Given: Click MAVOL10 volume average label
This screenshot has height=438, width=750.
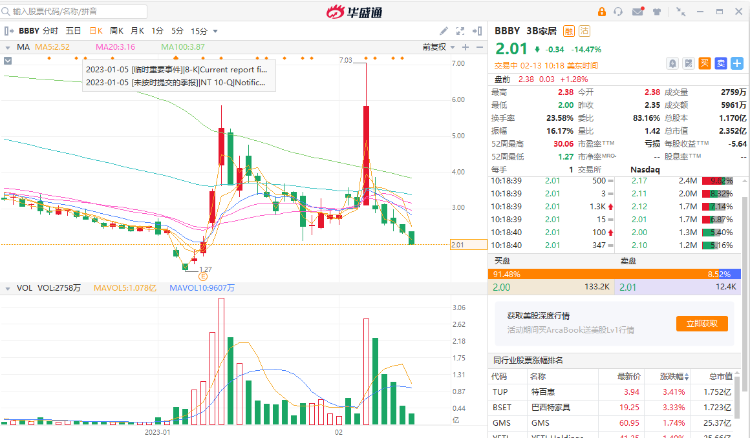Looking at the screenshot, I should (x=202, y=288).
